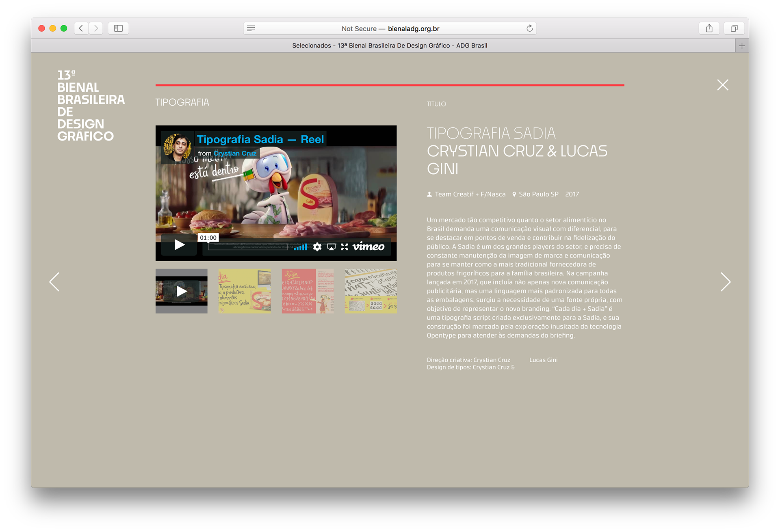Toggle the Safari sidebar button
Image resolution: width=780 pixels, height=532 pixels.
[x=118, y=28]
